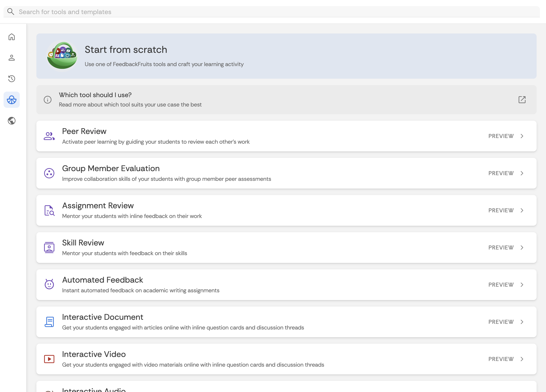Click the fruit basket logo
This screenshot has height=392, width=546.
tap(62, 56)
